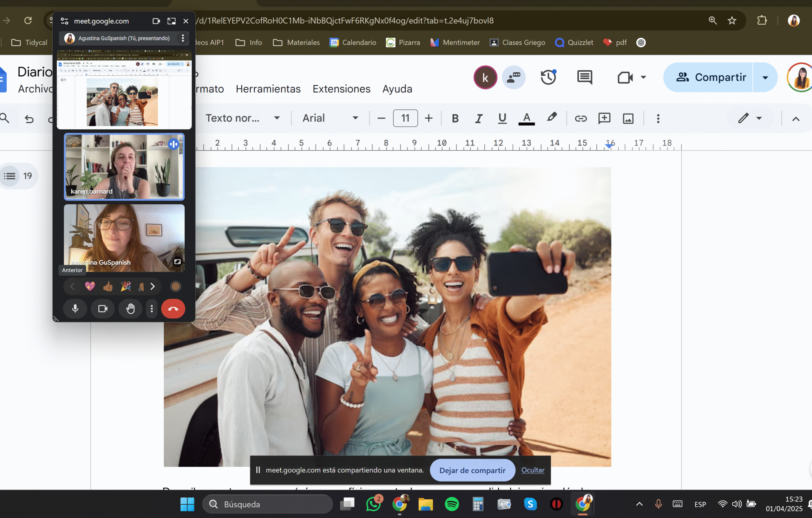Open the Extensiones menu
Viewport: 812px width, 518px height.
tap(341, 89)
